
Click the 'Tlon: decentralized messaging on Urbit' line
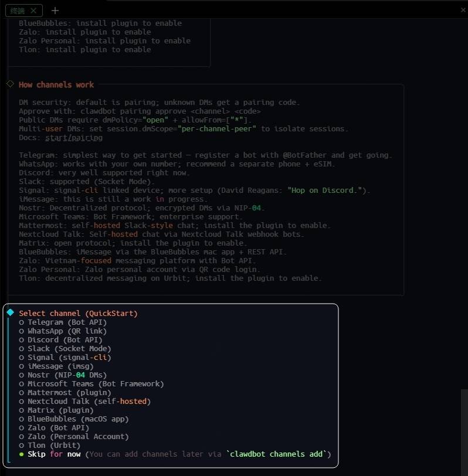(x=170, y=278)
